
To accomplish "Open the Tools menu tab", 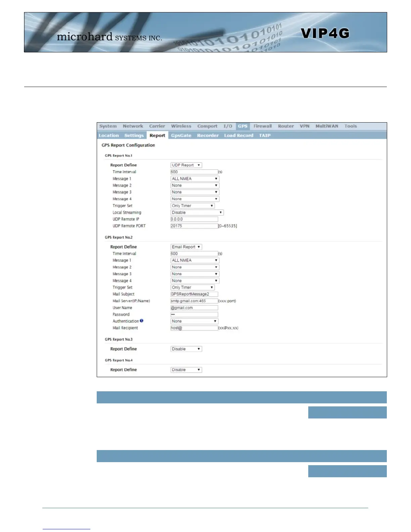I will click(x=351, y=126).
